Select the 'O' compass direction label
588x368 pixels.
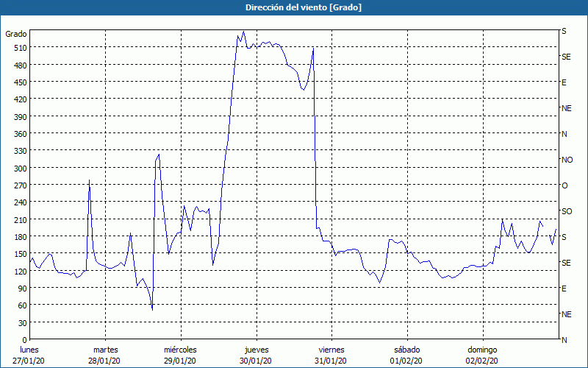[x=564, y=185]
